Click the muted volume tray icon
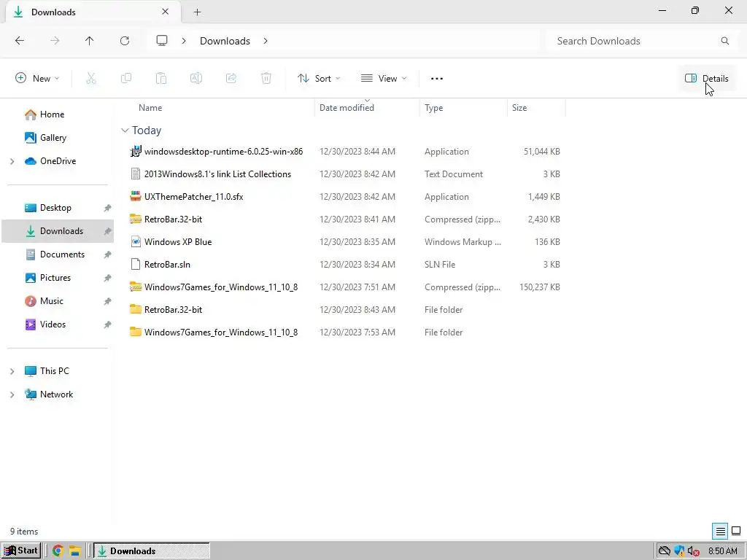This screenshot has height=560, width=747. 693,551
